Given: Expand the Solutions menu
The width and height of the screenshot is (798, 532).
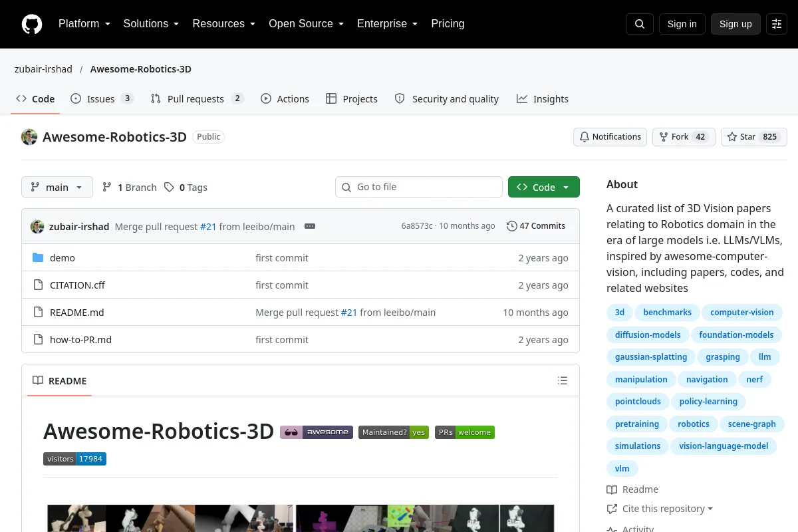Looking at the screenshot, I should point(151,24).
